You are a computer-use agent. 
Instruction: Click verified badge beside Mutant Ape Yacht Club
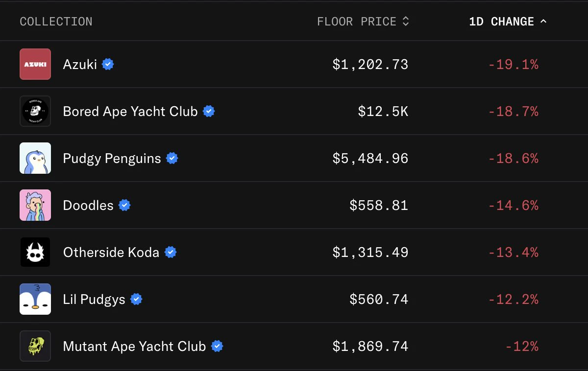(x=217, y=346)
